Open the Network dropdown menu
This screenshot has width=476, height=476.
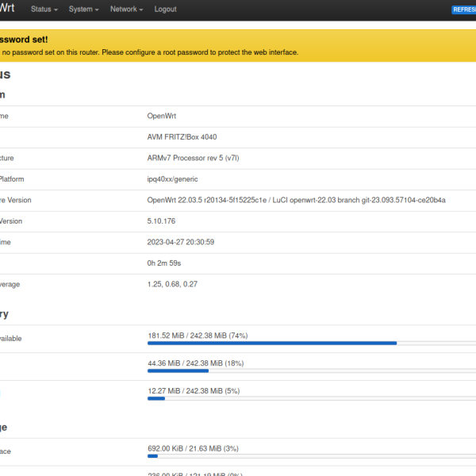(126, 10)
